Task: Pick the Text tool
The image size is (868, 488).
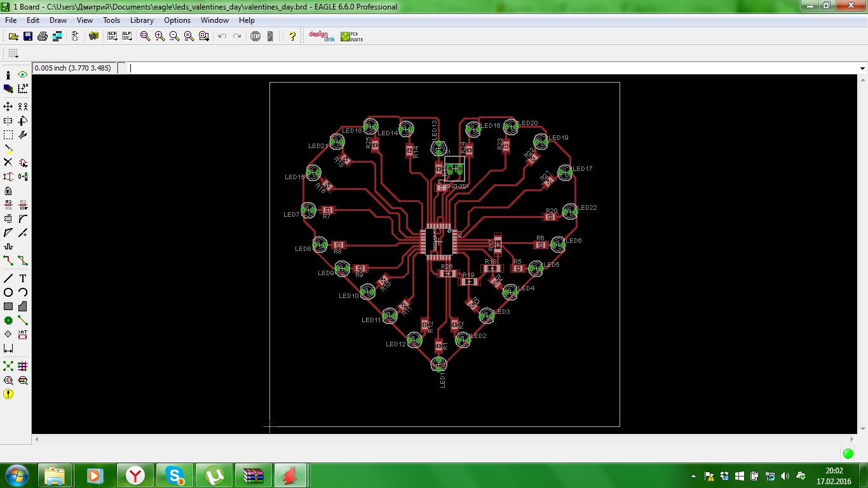Action: 23,278
